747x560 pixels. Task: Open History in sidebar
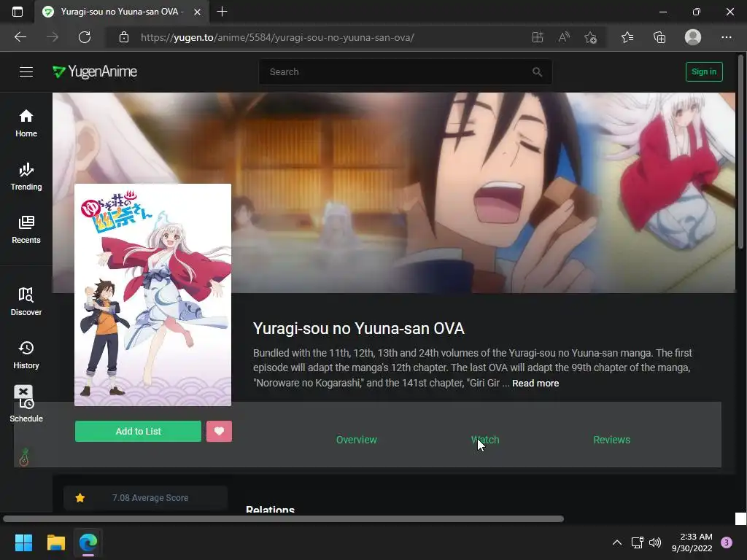tap(26, 355)
